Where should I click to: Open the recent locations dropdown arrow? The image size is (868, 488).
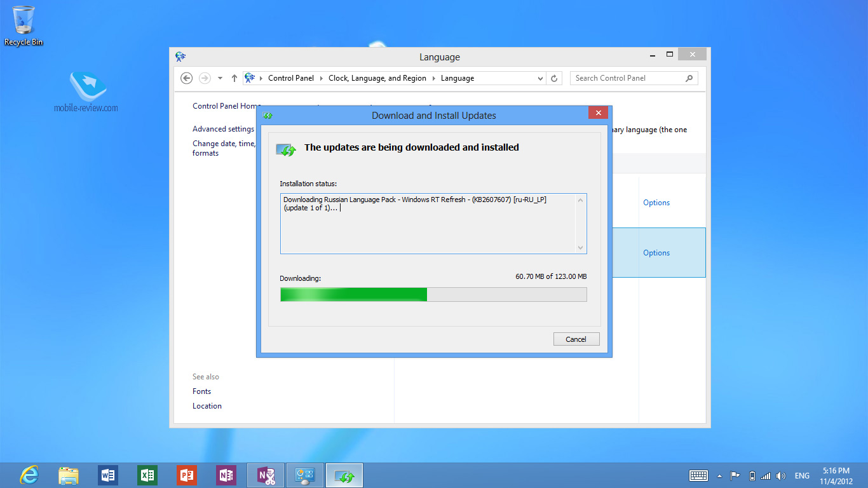(220, 78)
